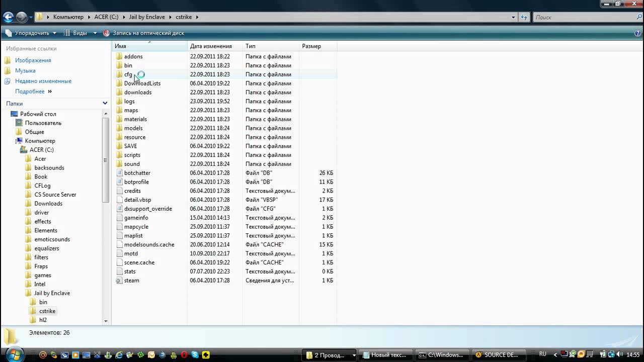Select the botchatter file icon
The image size is (644, 362).
[x=119, y=173]
